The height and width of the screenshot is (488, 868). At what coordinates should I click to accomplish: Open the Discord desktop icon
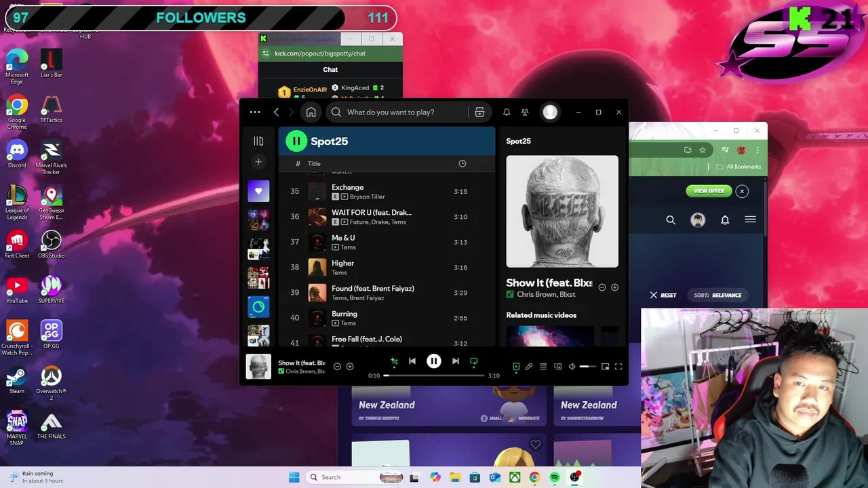[x=17, y=155]
